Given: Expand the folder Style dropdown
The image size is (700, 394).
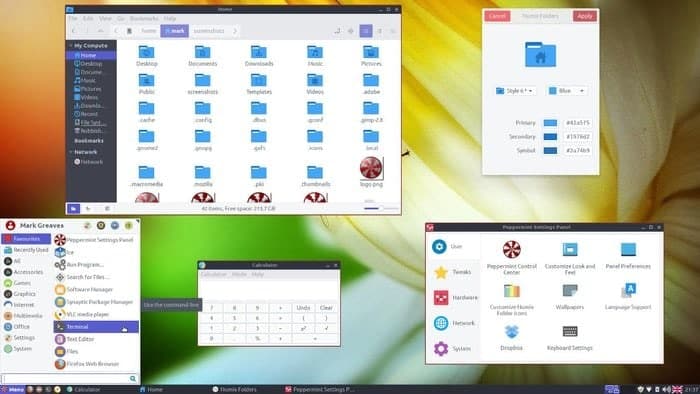Looking at the screenshot, I should [x=515, y=91].
